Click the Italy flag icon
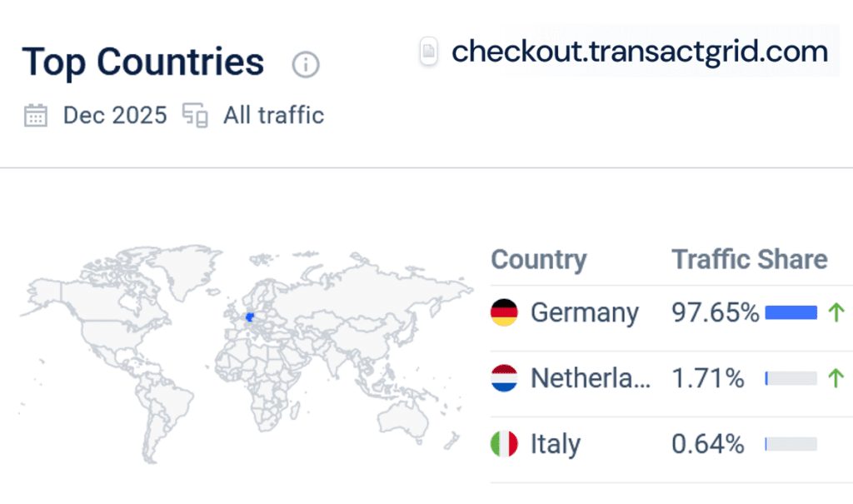 tap(505, 444)
